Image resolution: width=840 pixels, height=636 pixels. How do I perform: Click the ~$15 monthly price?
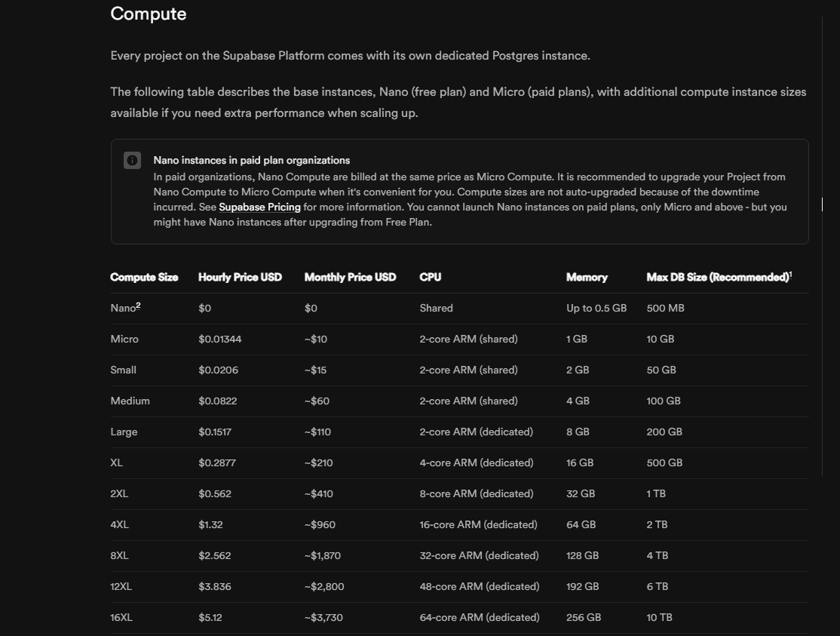click(x=315, y=370)
